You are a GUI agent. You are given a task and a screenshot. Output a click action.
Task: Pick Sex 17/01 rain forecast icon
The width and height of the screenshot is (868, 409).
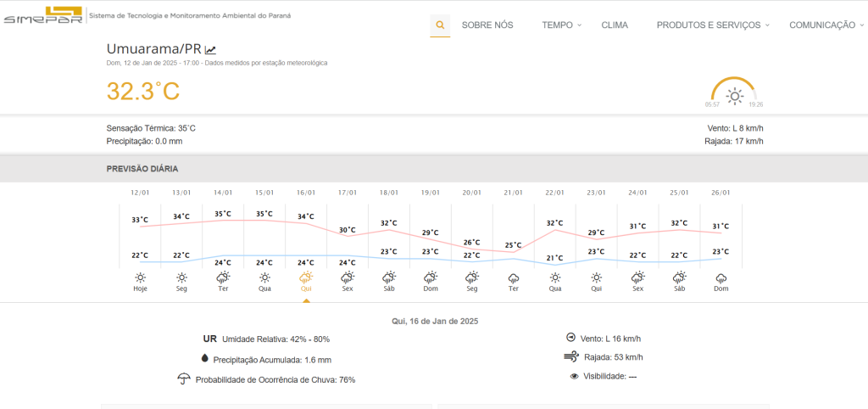[x=348, y=277]
